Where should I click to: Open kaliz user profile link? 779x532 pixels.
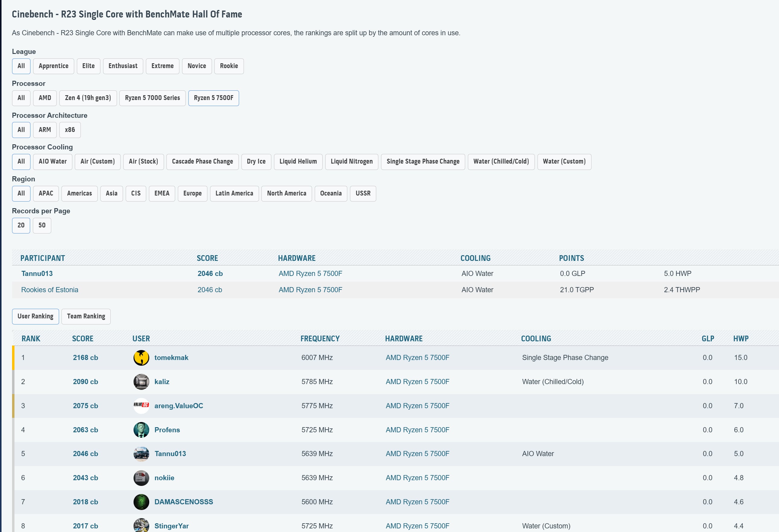click(x=162, y=382)
